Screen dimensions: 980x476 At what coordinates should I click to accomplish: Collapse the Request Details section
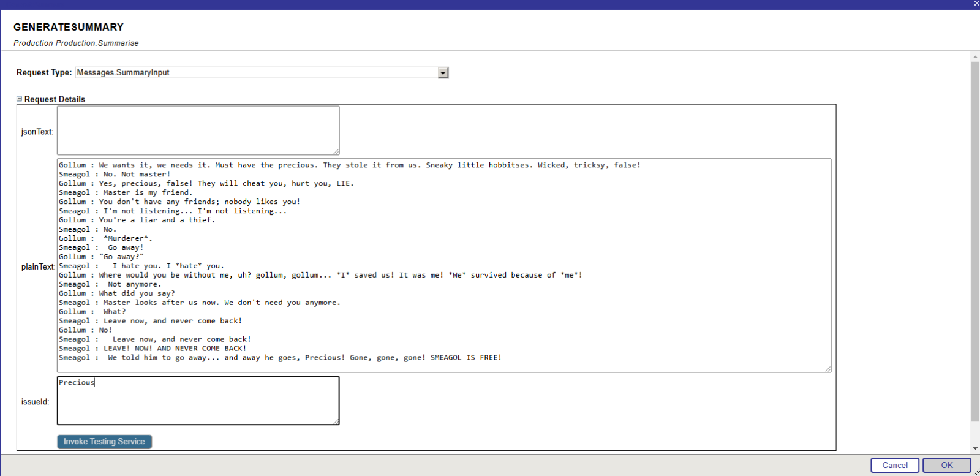pos(19,99)
